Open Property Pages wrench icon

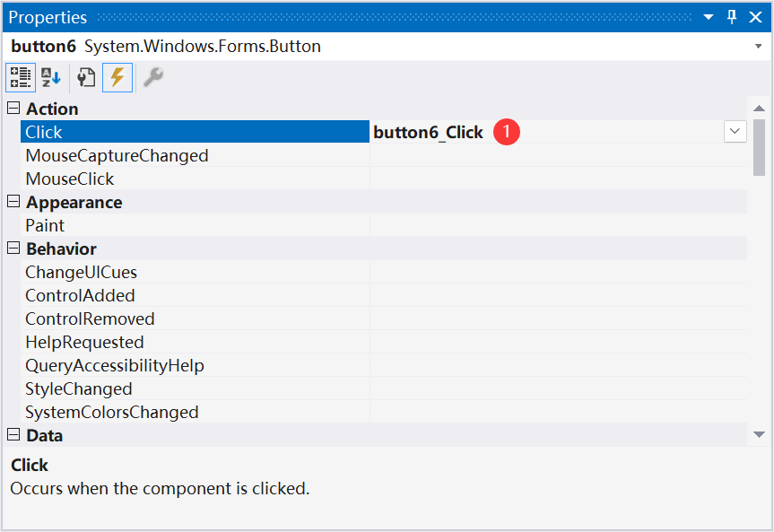153,77
